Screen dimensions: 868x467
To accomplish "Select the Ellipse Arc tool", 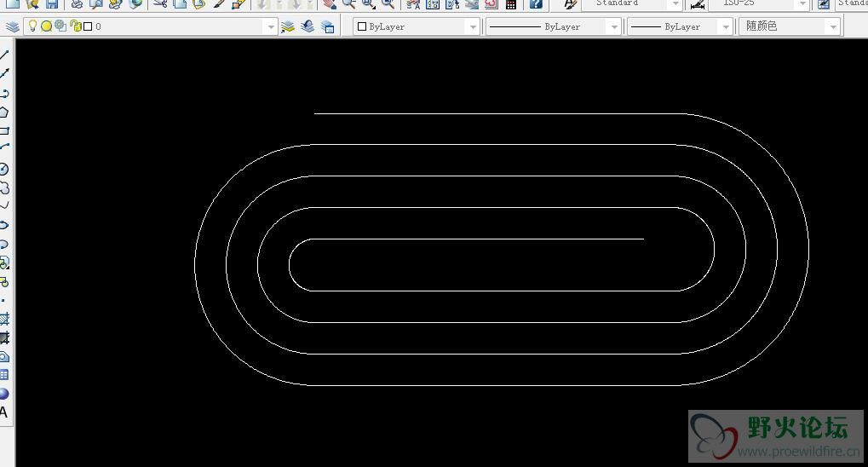I will point(4,244).
